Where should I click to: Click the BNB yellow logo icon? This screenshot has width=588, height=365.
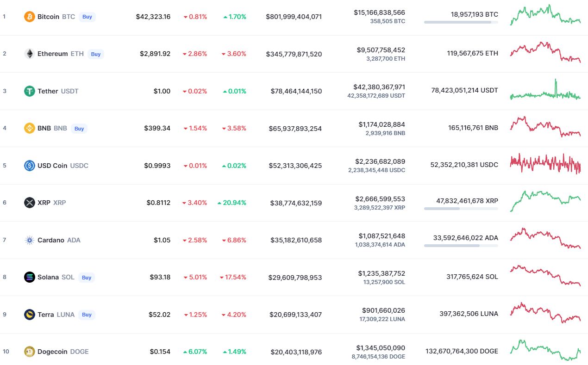click(30, 128)
